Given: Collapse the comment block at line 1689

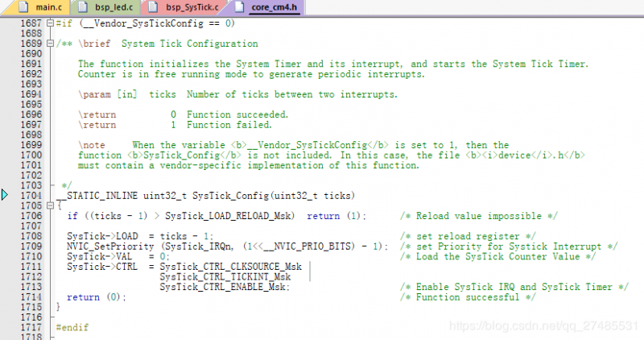Looking at the screenshot, I should pyautogui.click(x=50, y=44).
